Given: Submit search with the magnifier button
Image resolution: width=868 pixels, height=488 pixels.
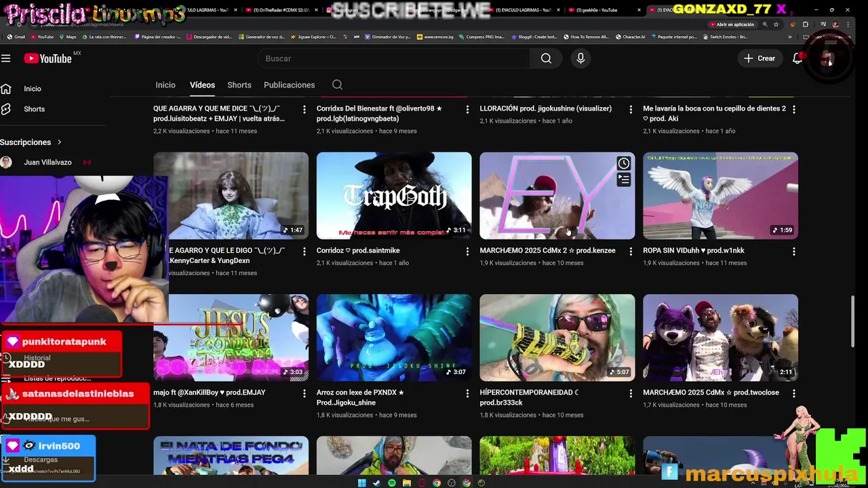Looking at the screenshot, I should click(546, 58).
